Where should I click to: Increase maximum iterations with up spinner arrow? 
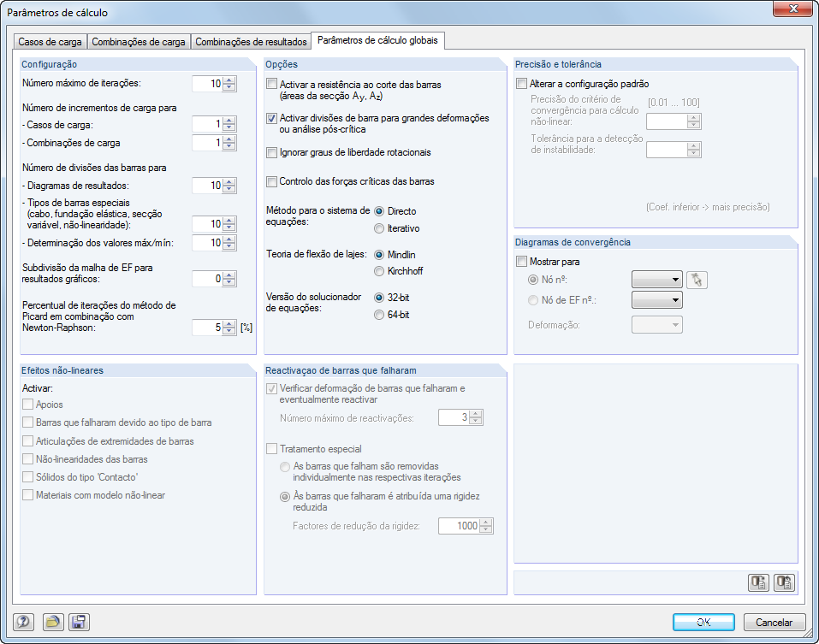tap(229, 80)
